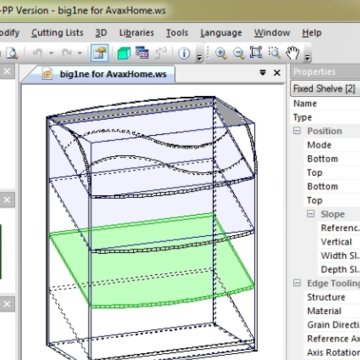The width and height of the screenshot is (360, 360).
Task: Click the zoom in magnifier
Action: tap(221, 53)
